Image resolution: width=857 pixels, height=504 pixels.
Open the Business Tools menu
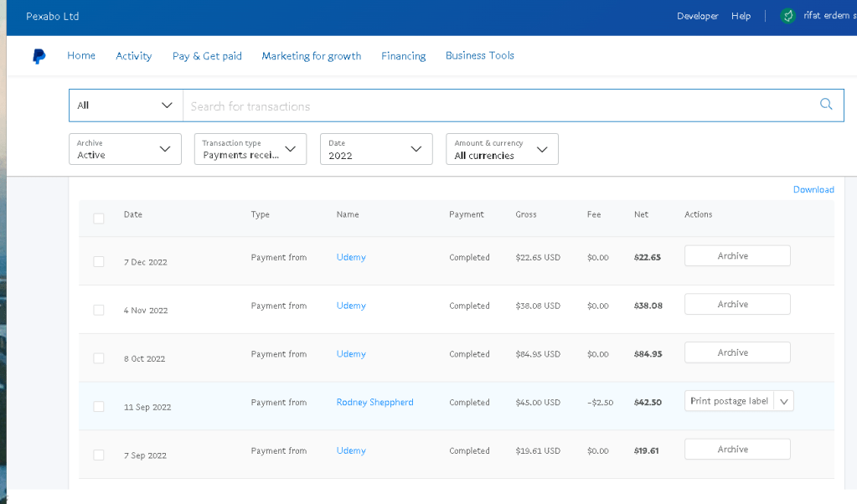[x=480, y=56]
